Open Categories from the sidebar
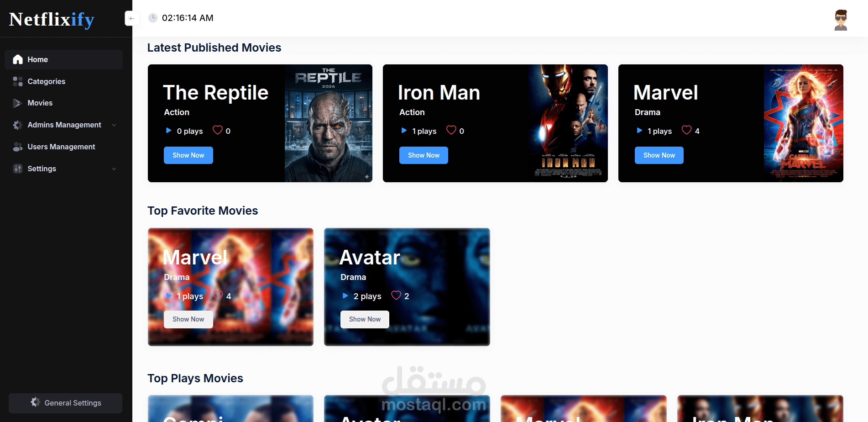 pos(63,81)
